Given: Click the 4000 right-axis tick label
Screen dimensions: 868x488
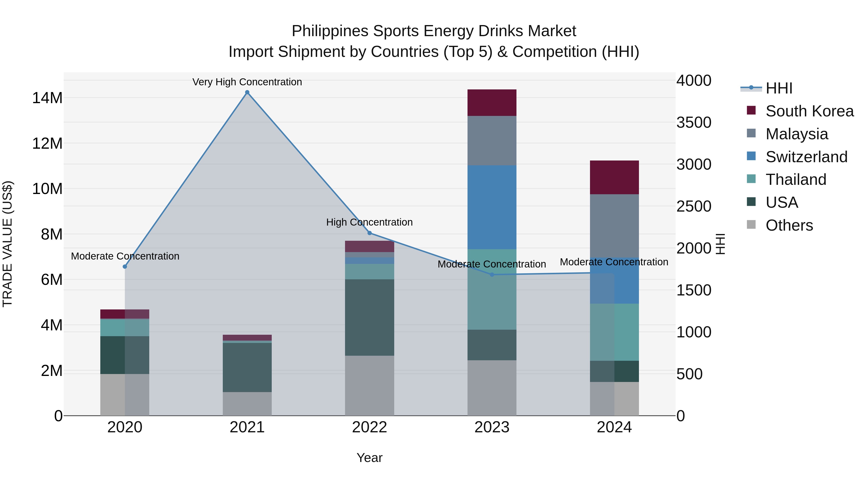Looking at the screenshot, I should [x=694, y=80].
